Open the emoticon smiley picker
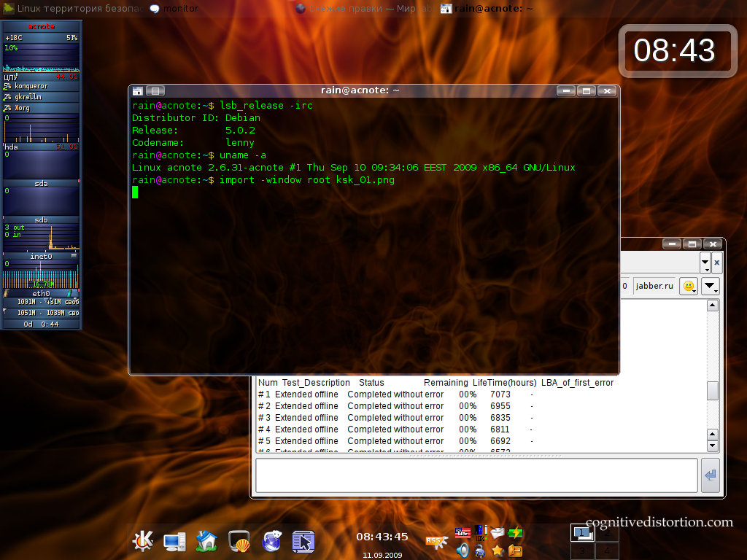747x560 pixels. (x=688, y=286)
